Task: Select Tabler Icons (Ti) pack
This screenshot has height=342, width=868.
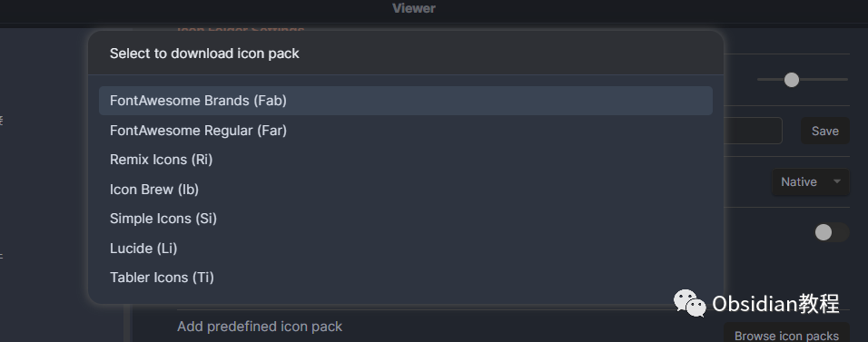Action: pos(405,278)
